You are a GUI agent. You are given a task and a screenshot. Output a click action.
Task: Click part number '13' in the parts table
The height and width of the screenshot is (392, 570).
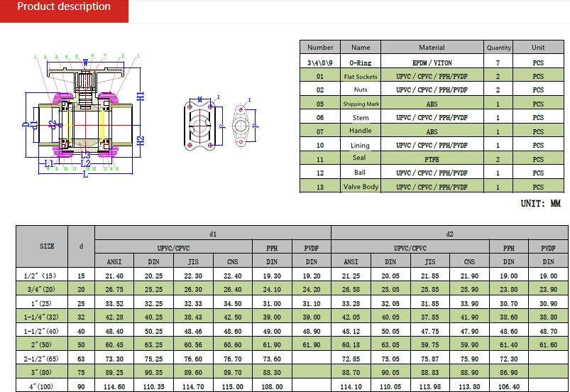(x=320, y=187)
